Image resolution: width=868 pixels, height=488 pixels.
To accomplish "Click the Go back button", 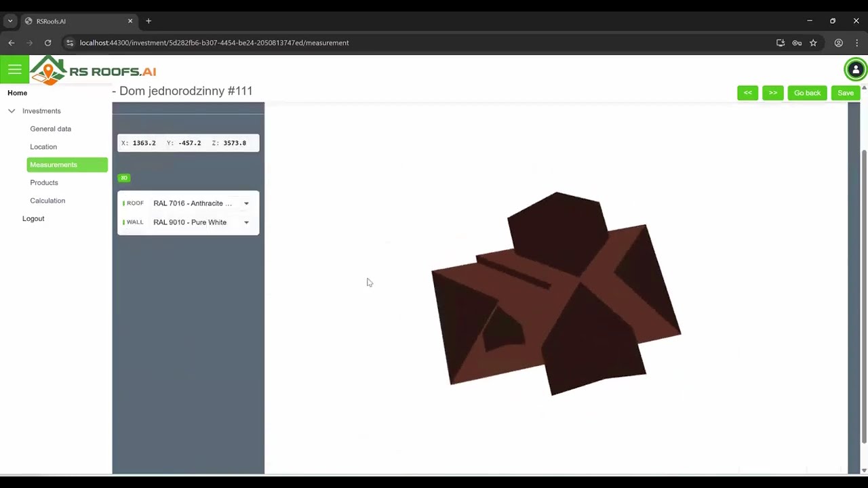I will [x=807, y=93].
